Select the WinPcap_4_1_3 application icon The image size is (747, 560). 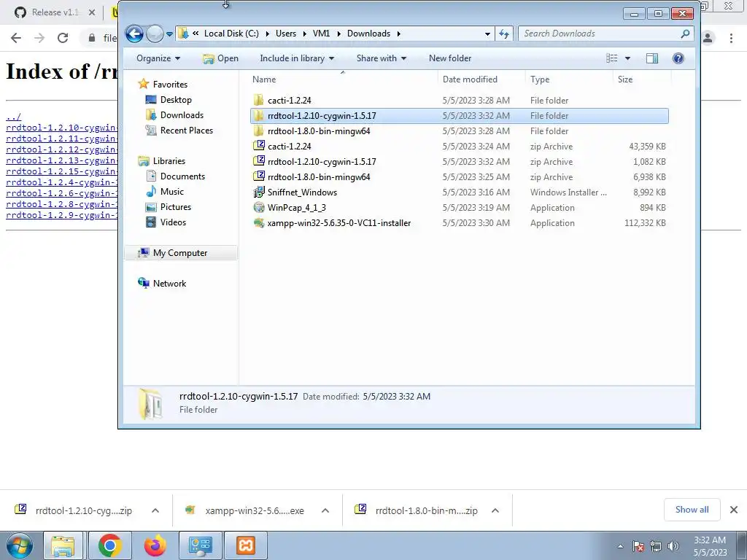click(x=259, y=207)
